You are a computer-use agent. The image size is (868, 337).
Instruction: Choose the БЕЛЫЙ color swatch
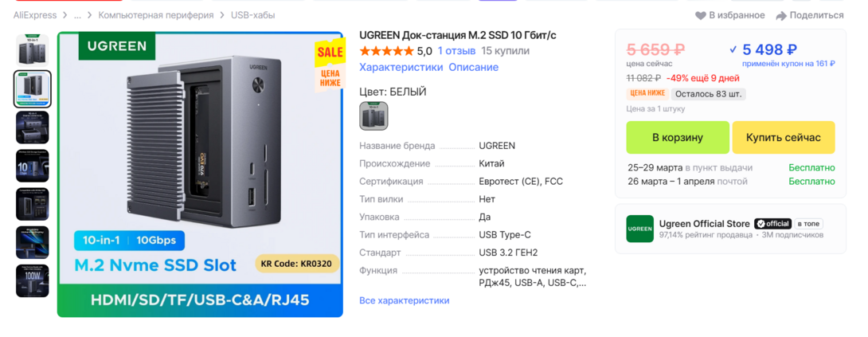tap(373, 116)
